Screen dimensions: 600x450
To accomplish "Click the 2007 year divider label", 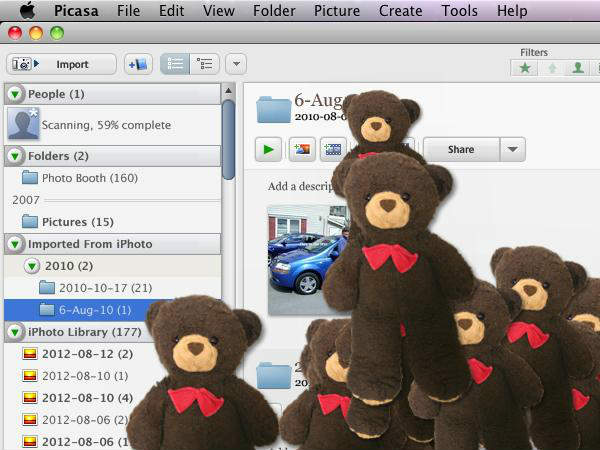I will point(26,200).
